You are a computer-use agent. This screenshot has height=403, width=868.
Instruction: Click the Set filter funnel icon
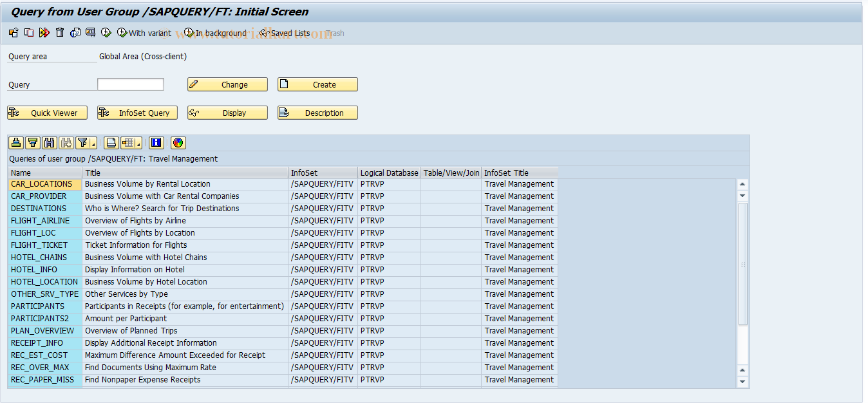point(82,143)
